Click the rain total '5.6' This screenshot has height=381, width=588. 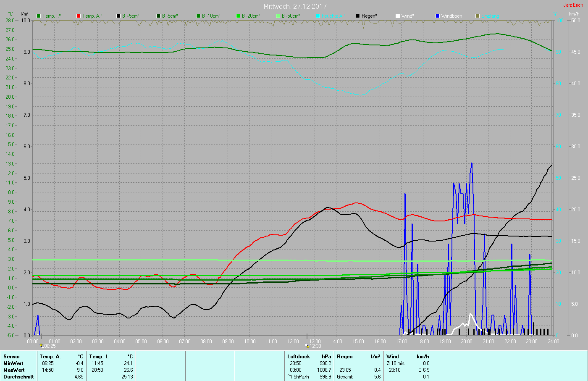pos(377,377)
